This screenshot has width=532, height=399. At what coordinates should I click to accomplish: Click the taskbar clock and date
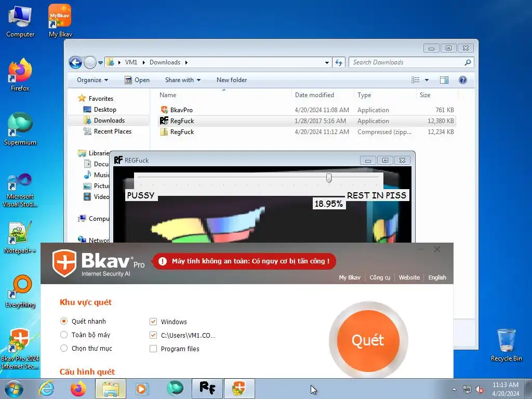[505, 389]
